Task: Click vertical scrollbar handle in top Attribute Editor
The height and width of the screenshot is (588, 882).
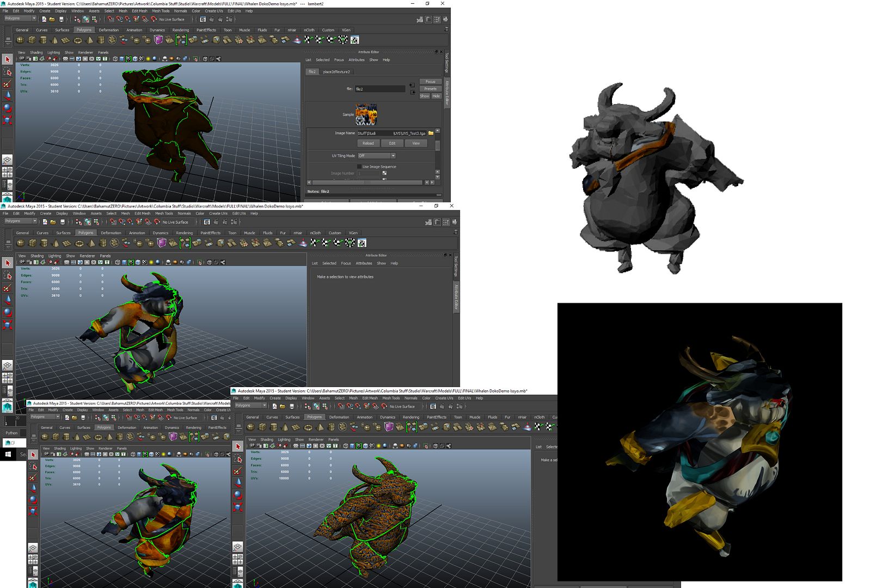Action: click(x=437, y=145)
